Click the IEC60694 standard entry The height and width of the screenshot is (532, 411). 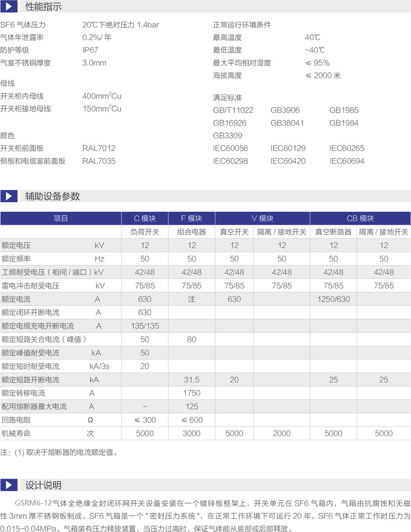(347, 161)
